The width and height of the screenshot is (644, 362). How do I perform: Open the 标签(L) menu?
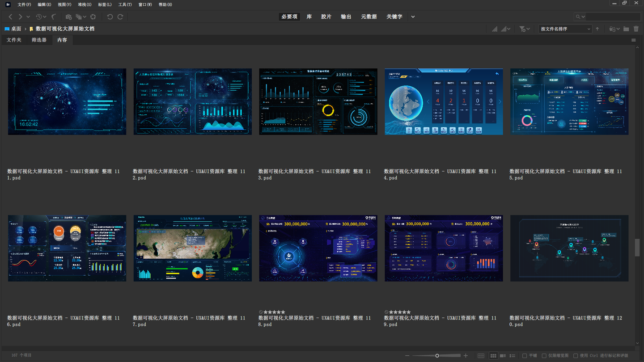[105, 4]
